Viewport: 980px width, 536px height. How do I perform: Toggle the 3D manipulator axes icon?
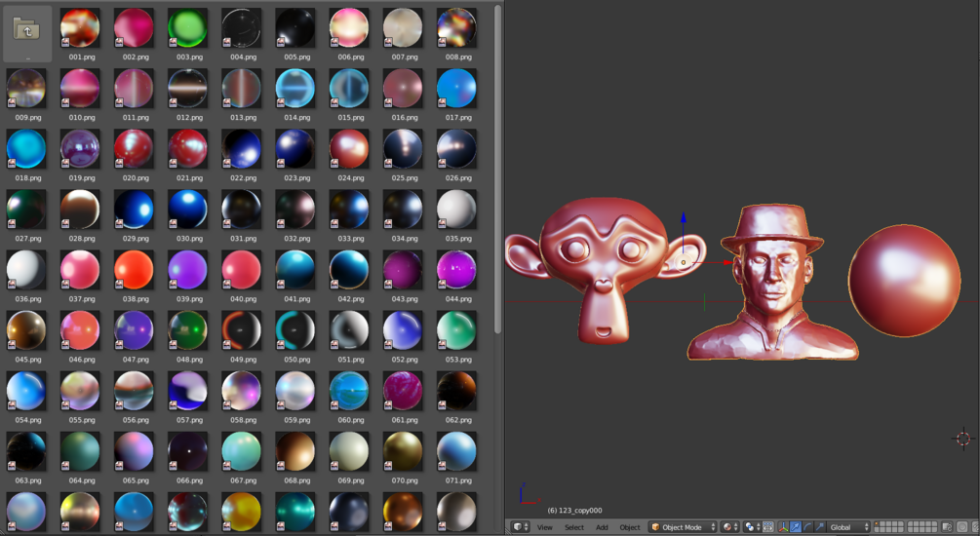pos(783,527)
